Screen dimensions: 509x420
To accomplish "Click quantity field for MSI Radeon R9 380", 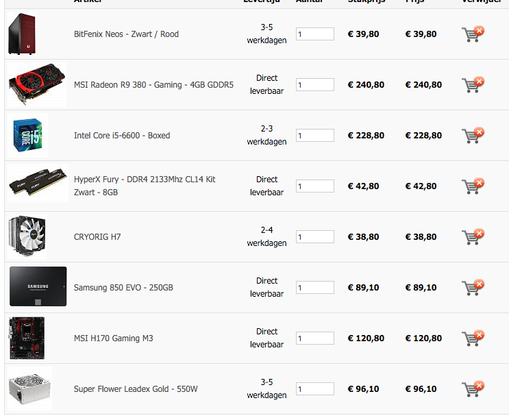I will pos(315,85).
